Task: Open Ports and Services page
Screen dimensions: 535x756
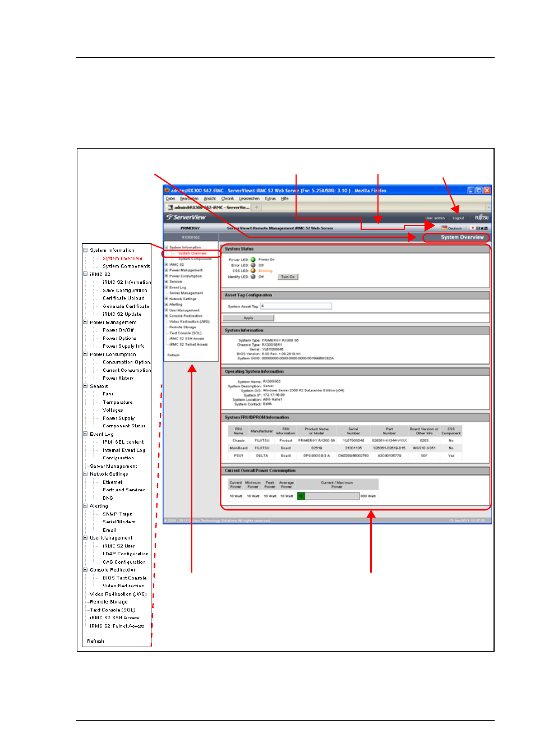Action: (124, 490)
